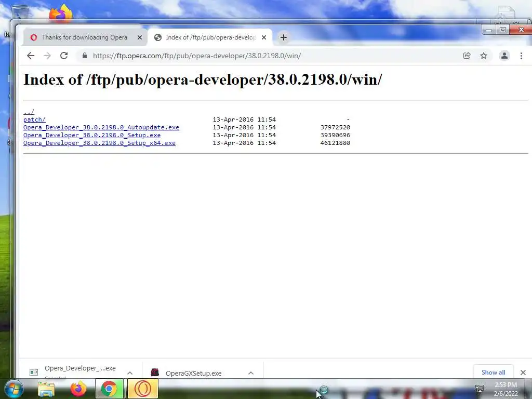Screen dimensions: 532x399
Task: Click the Chrome taskbar icon
Action: click(109, 389)
